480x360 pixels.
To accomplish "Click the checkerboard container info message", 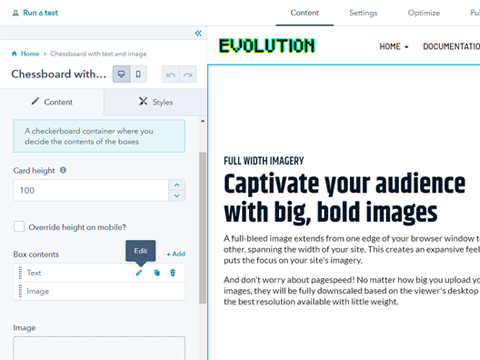I will pyautogui.click(x=99, y=136).
